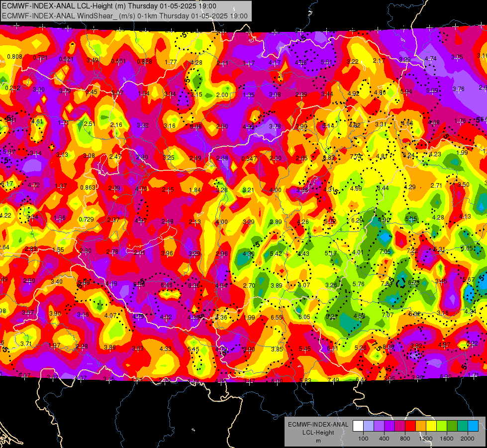
Task: Click the wind shear value 7.74
Action: coord(356,156)
